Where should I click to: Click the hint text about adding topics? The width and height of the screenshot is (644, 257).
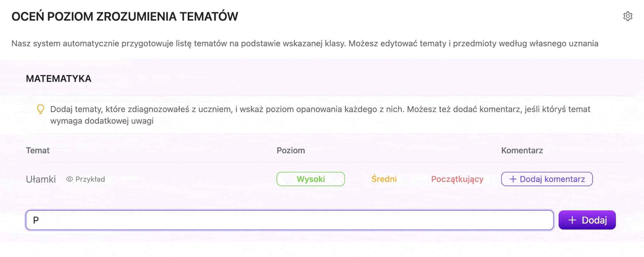coord(320,115)
